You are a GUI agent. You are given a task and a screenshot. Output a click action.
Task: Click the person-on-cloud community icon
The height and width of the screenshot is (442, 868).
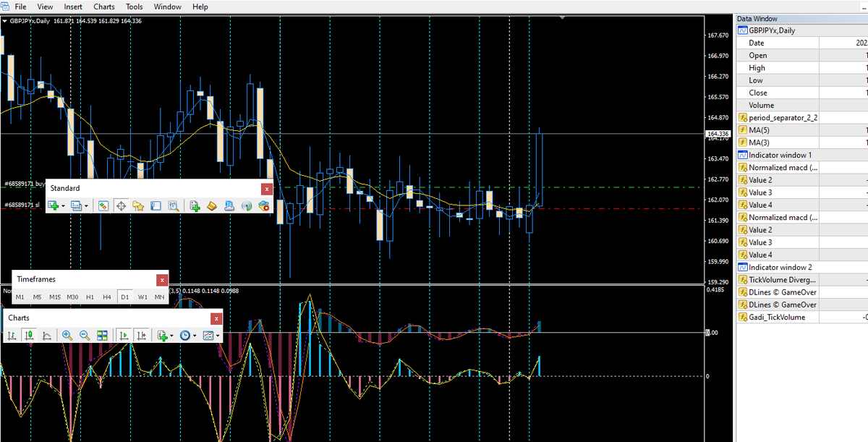pos(229,205)
